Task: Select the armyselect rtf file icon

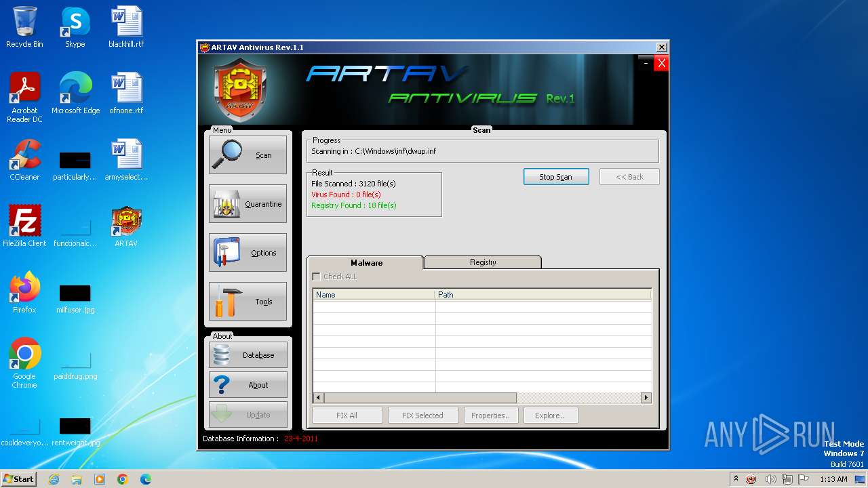Action: coord(126,160)
